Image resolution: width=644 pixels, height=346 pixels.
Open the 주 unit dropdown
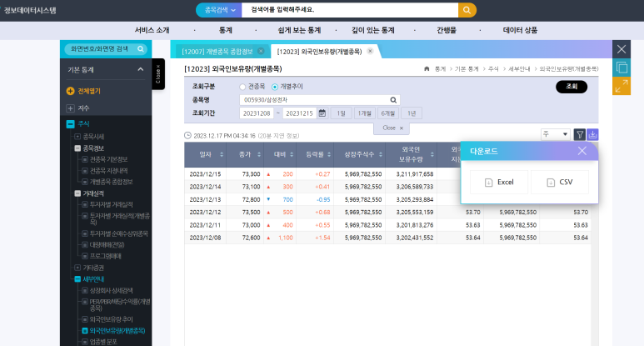[x=556, y=134]
